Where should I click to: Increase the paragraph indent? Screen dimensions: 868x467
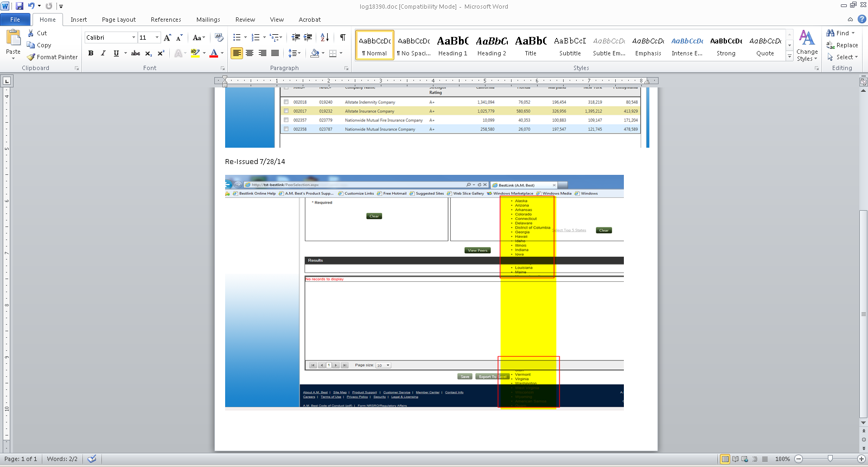(308, 37)
